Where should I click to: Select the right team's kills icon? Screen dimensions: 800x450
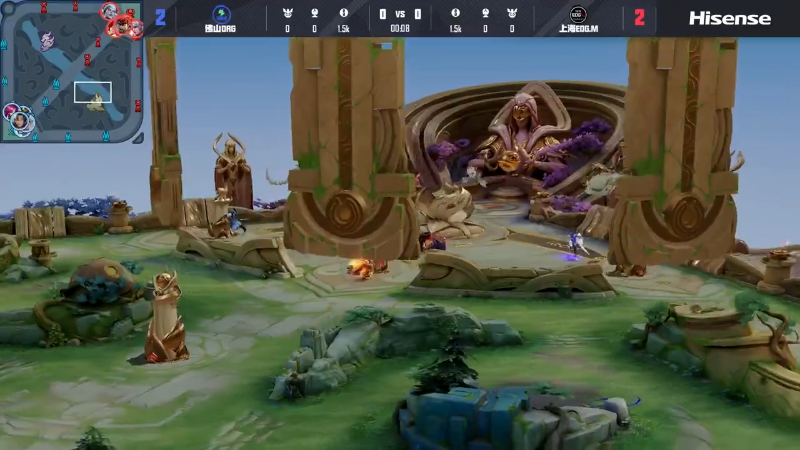pyautogui.click(x=512, y=14)
